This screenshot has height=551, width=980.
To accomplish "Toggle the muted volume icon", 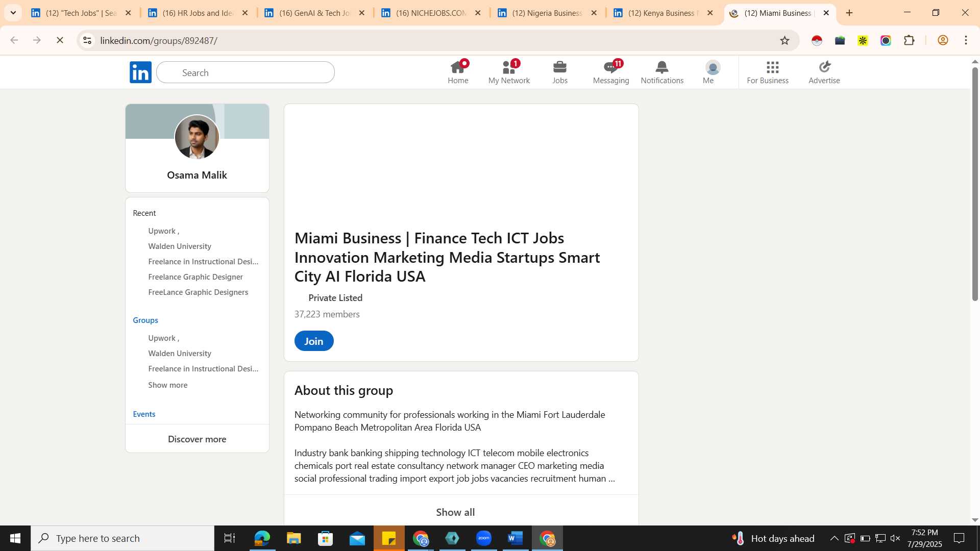I will pyautogui.click(x=895, y=538).
